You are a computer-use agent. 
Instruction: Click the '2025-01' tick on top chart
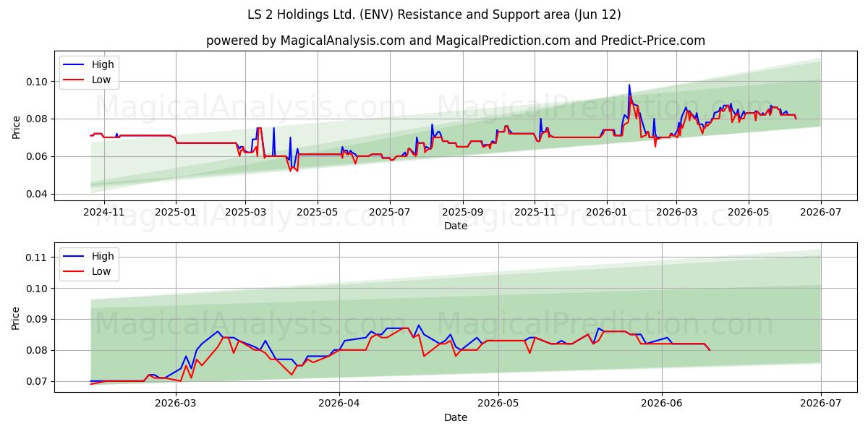(176, 212)
